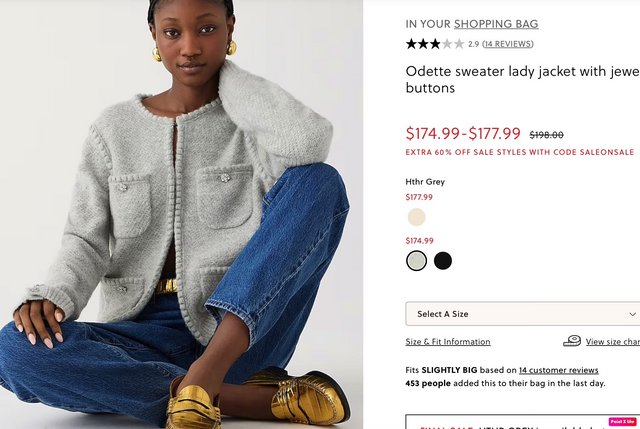Choose the cream color swatch
Screen dimensions: 640x429
(x=416, y=217)
